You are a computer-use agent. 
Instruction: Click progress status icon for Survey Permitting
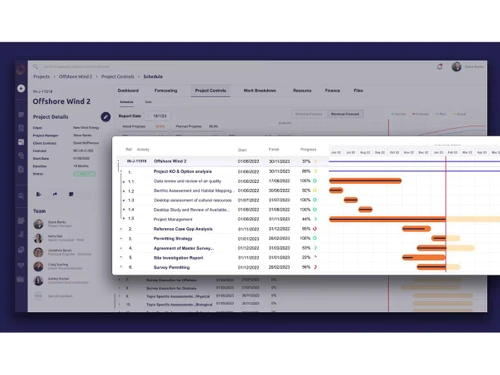(315, 267)
